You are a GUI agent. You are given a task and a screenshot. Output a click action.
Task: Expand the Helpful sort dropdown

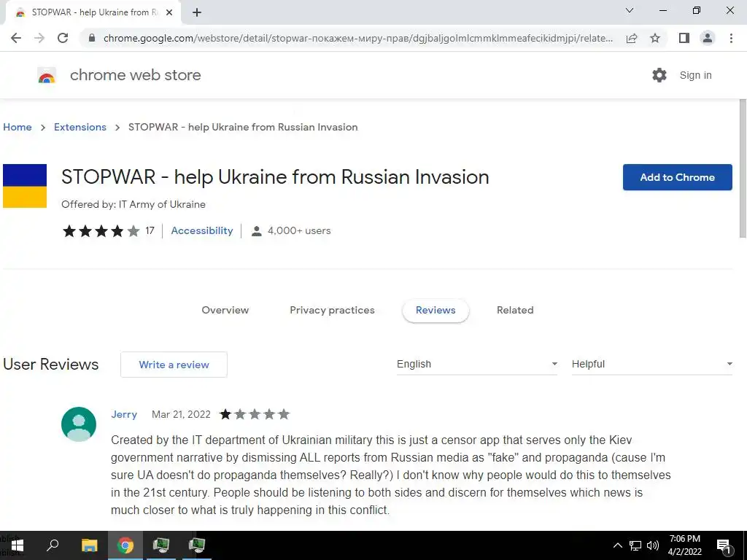coord(651,365)
